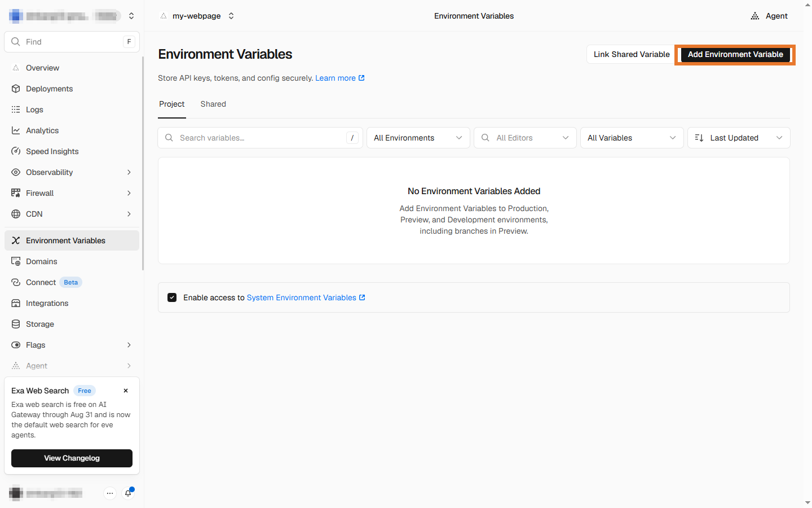Open the All Environments dropdown
Viewport: 812px width, 508px height.
pyautogui.click(x=418, y=138)
